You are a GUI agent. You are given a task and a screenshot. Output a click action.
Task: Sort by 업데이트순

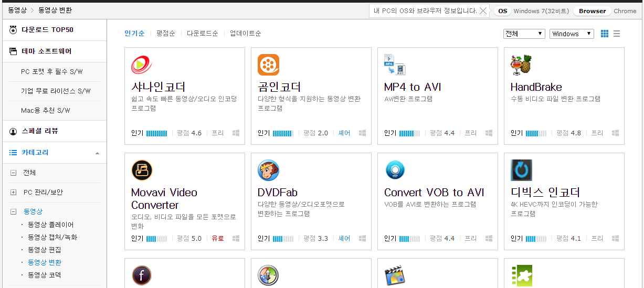(245, 34)
